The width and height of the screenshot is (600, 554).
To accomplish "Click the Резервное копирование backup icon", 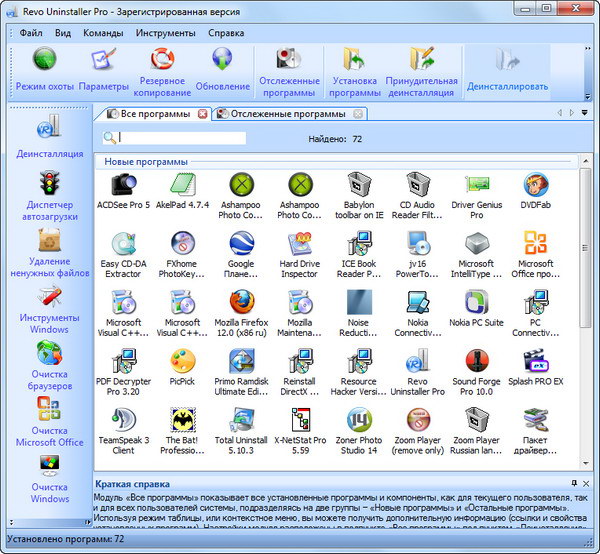I will coord(164,62).
